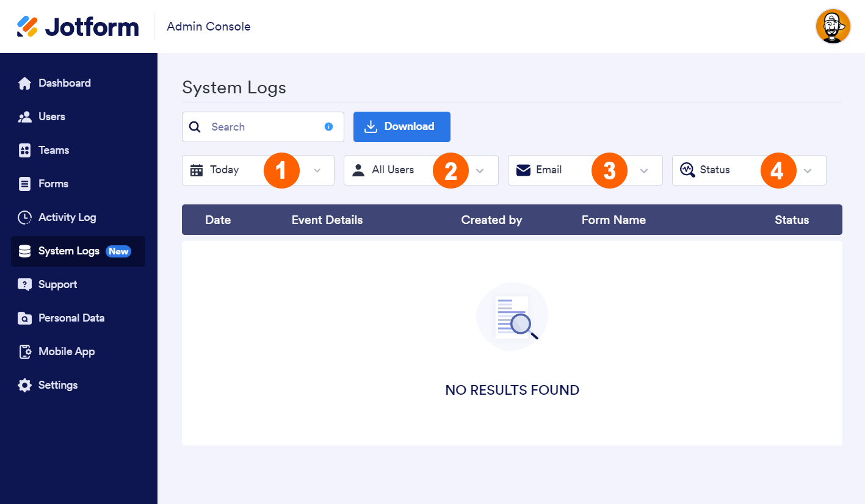Open Support in the sidebar
Viewport: 865px width, 504px height.
click(x=78, y=284)
